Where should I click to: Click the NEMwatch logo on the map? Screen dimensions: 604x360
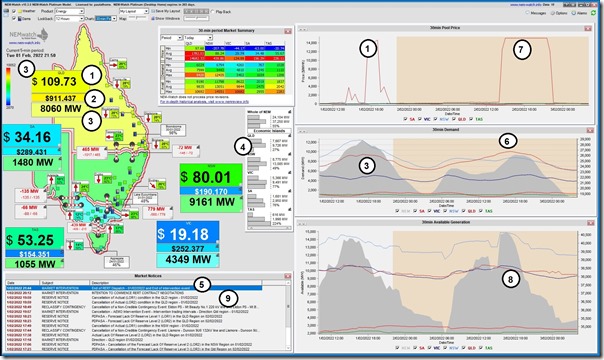click(x=29, y=36)
